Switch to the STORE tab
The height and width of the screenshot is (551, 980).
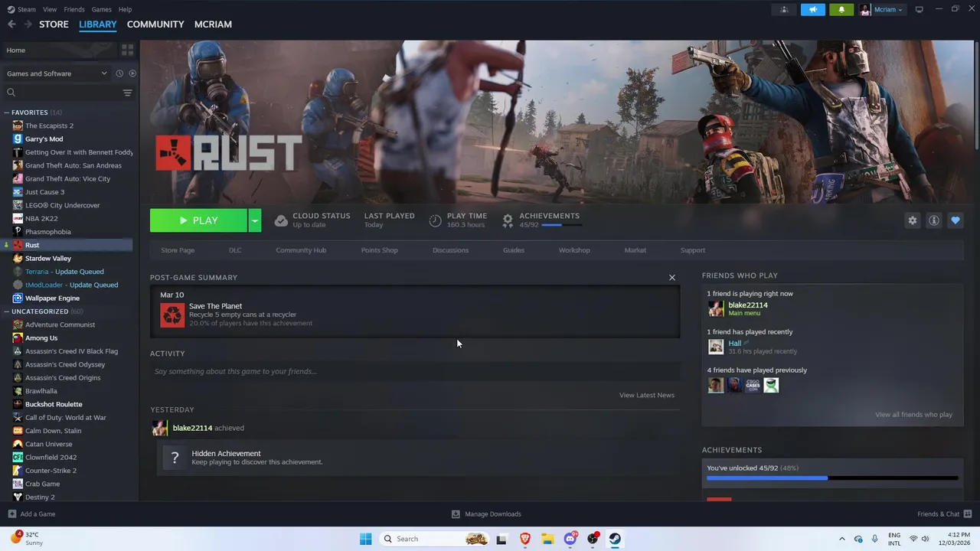click(x=54, y=24)
